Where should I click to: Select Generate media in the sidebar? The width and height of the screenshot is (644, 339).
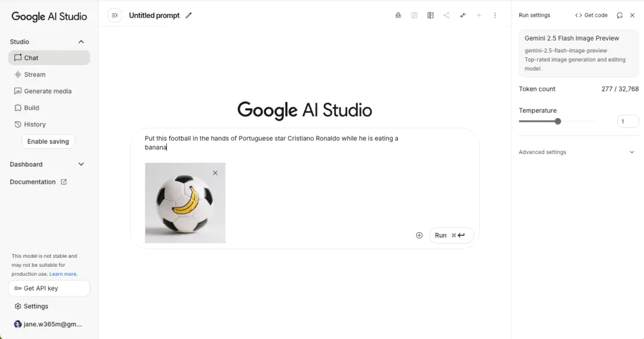(x=49, y=91)
